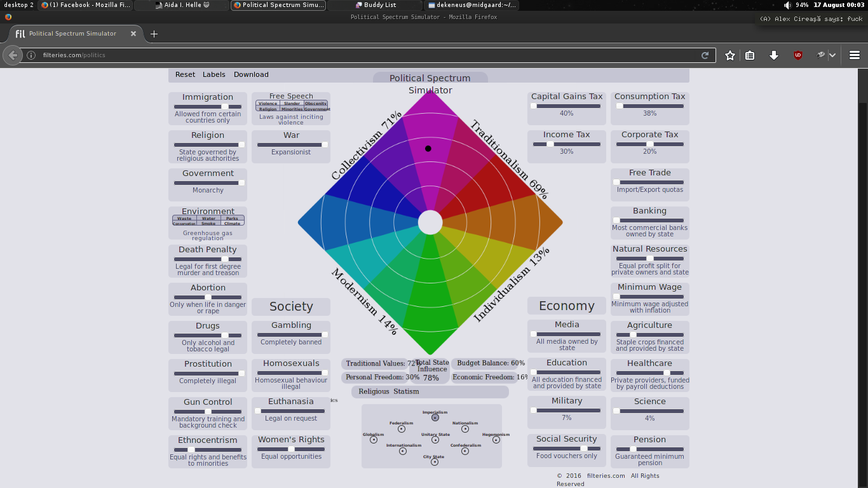Adjust the Abortion slider handle
Viewport: 868px width, 488px height.
pyautogui.click(x=208, y=297)
